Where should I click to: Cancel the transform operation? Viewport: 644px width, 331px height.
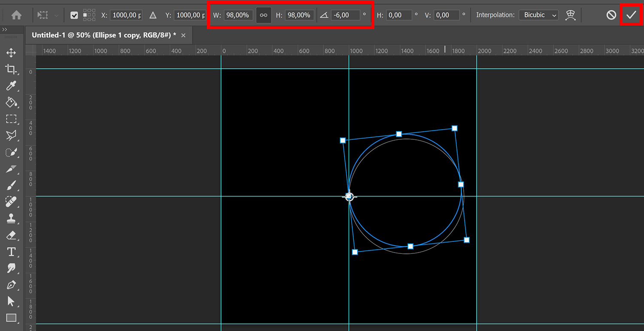point(611,14)
